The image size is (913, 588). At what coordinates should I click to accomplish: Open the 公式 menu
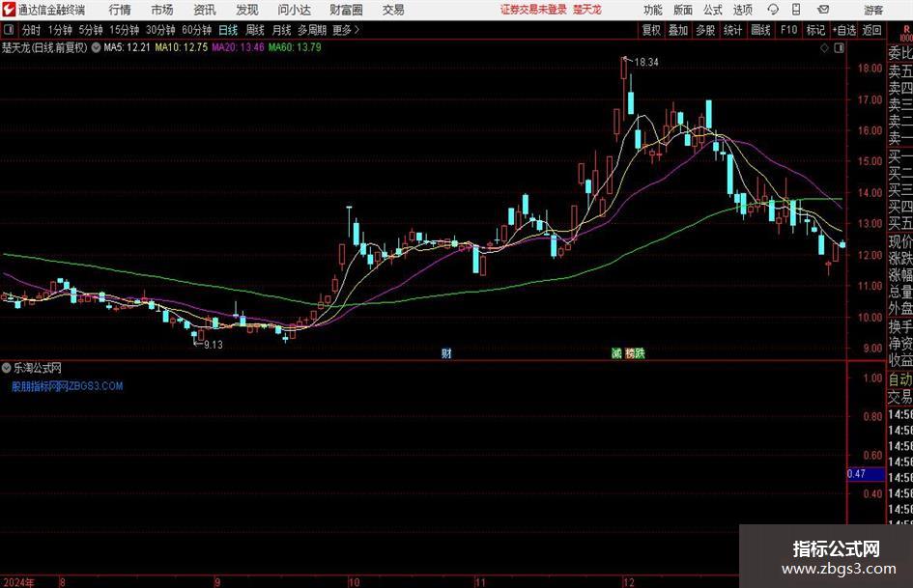tap(712, 10)
